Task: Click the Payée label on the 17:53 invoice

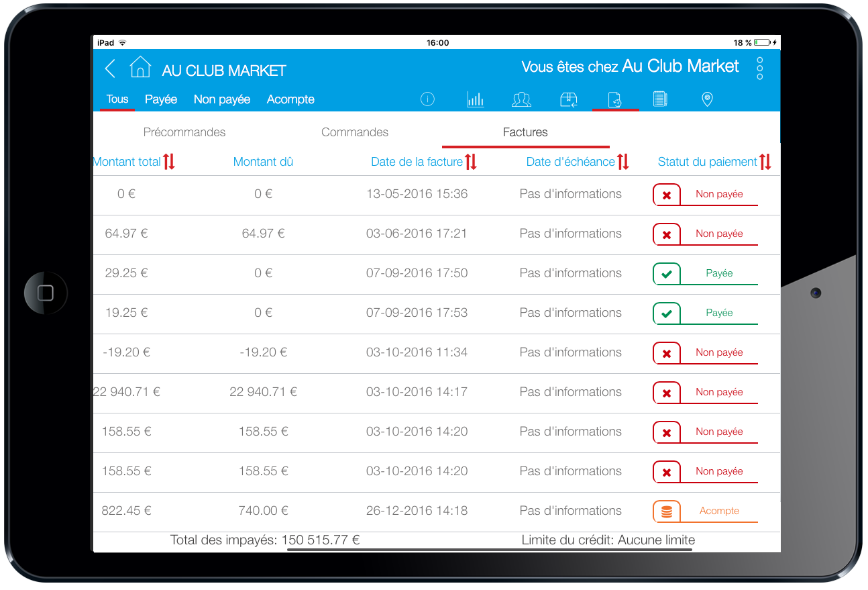Action: 719,313
